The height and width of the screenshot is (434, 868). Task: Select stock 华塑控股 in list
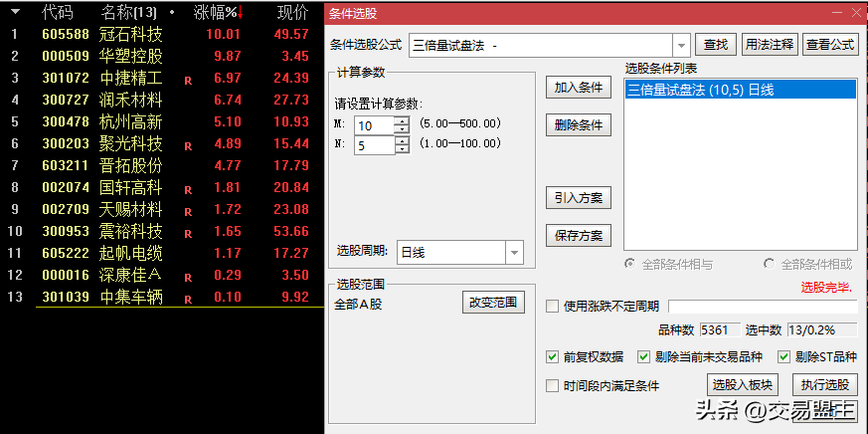pyautogui.click(x=131, y=56)
